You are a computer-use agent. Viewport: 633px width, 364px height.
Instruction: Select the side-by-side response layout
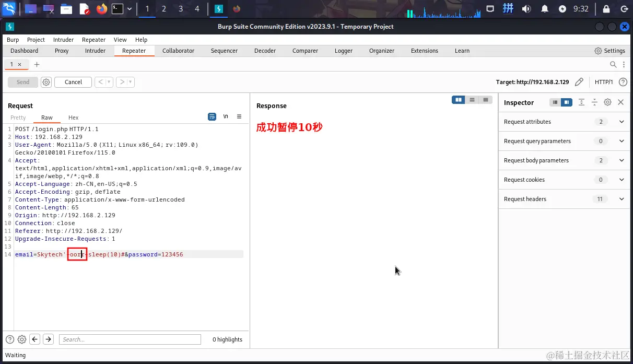pyautogui.click(x=459, y=100)
